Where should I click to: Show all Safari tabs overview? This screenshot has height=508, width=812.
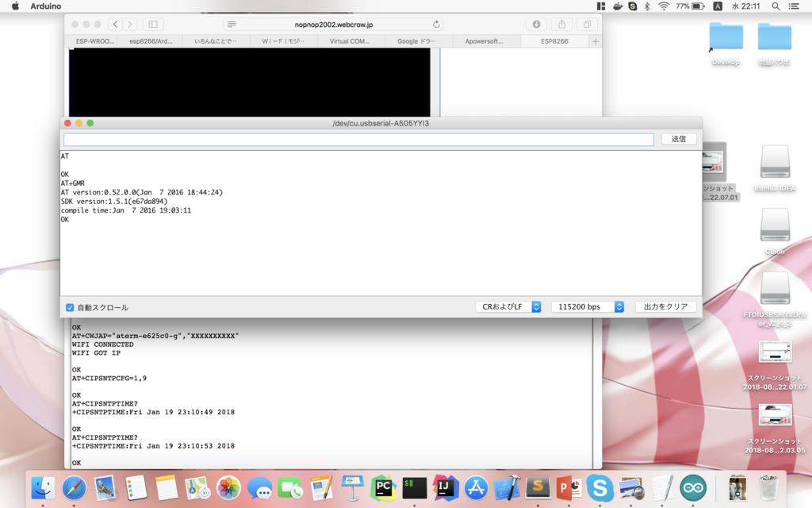click(588, 25)
